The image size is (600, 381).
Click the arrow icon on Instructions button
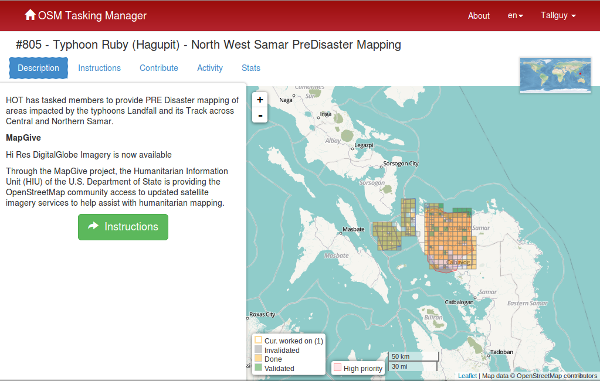click(x=93, y=226)
